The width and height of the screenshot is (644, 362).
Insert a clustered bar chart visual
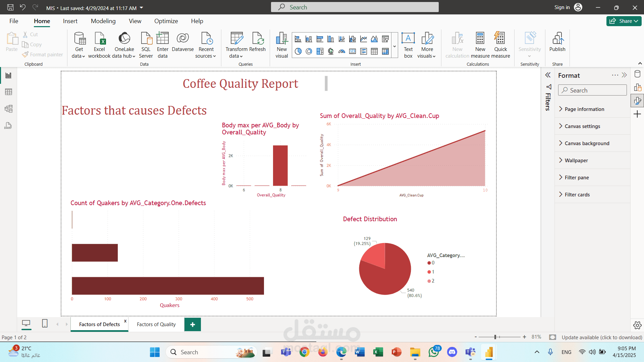(x=320, y=39)
